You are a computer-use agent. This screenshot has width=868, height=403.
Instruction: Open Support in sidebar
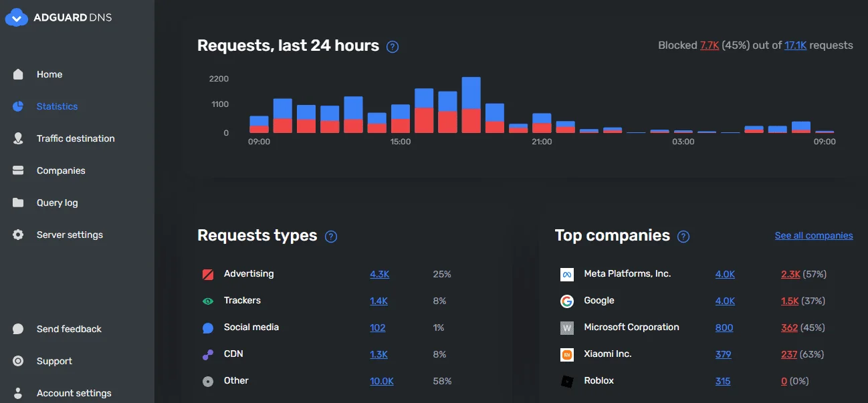pyautogui.click(x=54, y=361)
